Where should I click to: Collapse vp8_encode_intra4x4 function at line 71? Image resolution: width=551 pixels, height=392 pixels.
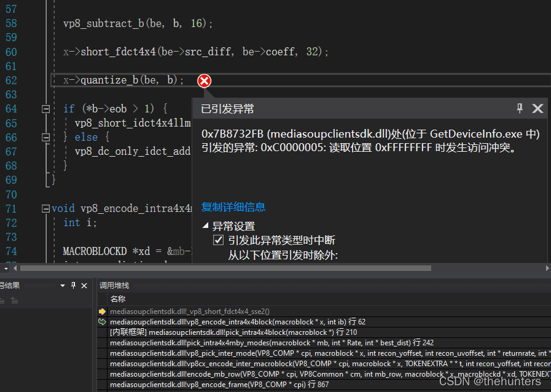click(x=45, y=208)
